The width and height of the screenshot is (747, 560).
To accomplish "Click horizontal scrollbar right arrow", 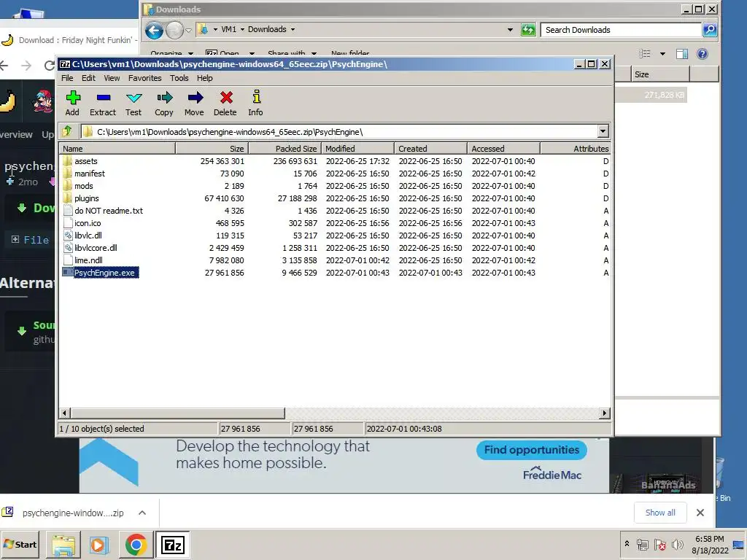I will pyautogui.click(x=605, y=413).
